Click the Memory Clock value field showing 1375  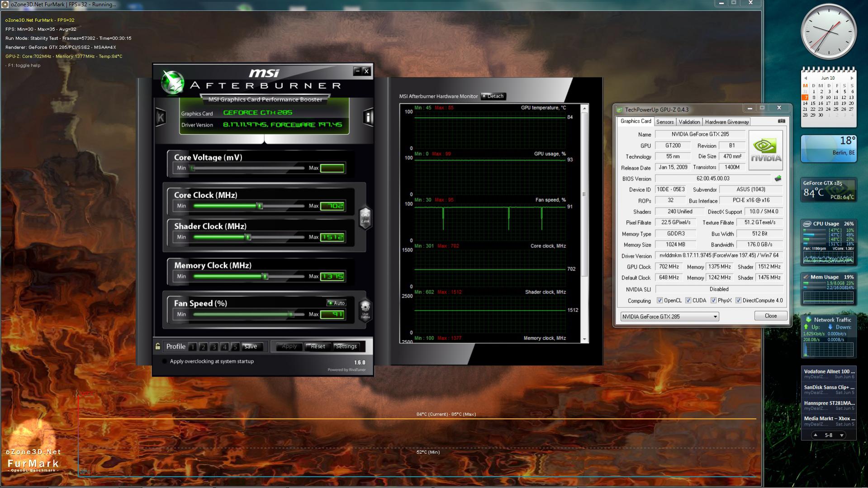click(332, 277)
